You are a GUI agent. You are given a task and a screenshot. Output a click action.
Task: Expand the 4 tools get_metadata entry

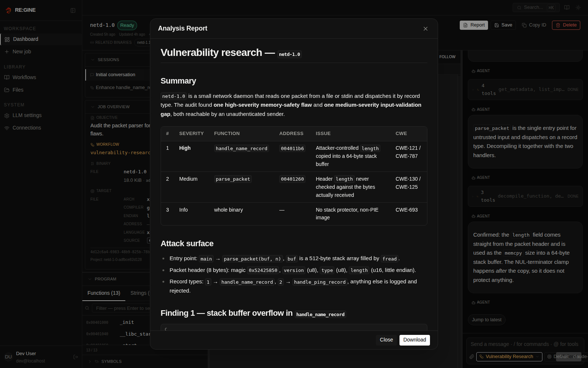[x=525, y=89]
